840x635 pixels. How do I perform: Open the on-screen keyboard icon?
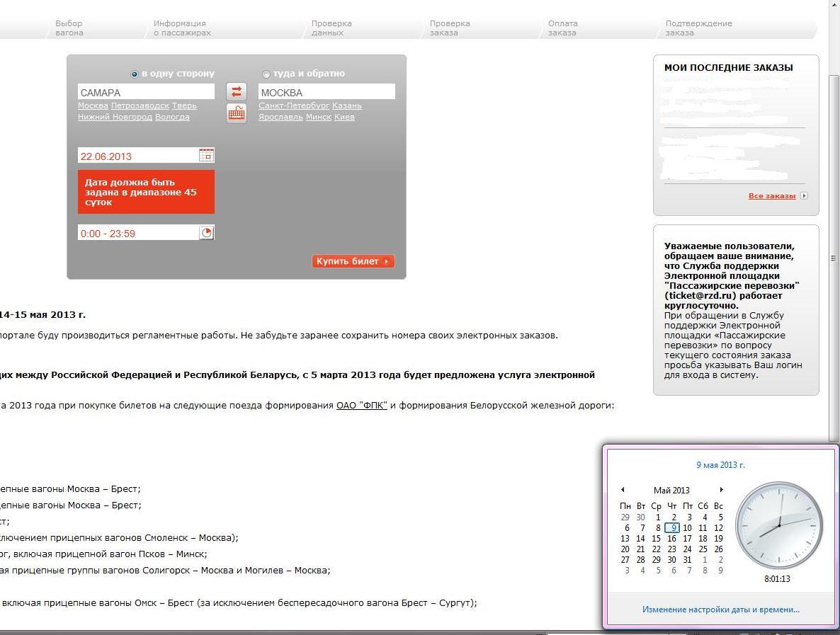point(236,113)
